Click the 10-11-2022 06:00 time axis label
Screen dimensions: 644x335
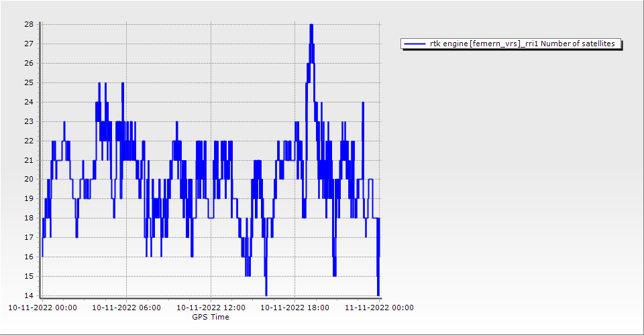pos(126,308)
